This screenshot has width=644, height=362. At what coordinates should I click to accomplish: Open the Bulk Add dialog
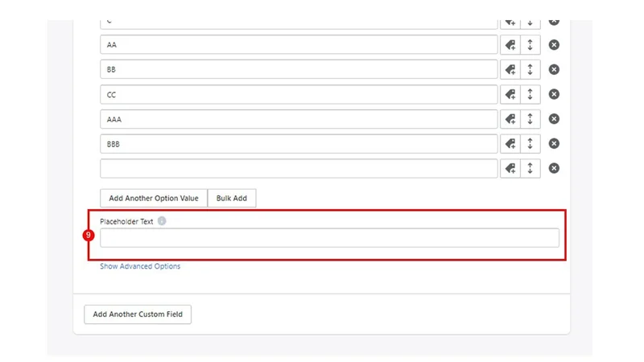tap(232, 198)
